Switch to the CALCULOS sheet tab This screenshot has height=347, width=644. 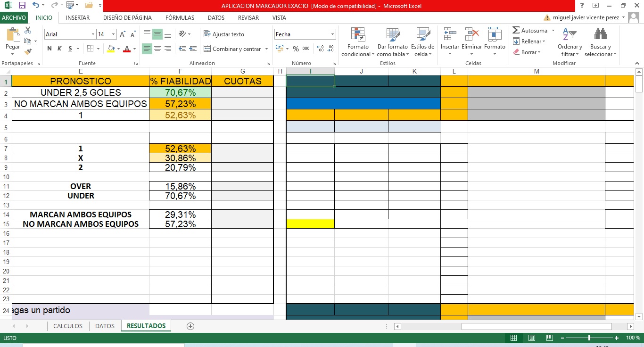pos(68,326)
